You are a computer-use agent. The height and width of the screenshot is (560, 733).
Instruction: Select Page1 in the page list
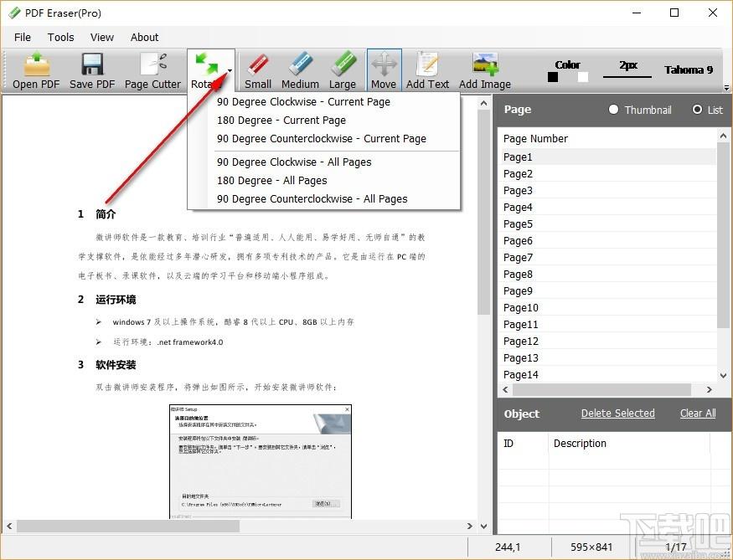click(x=609, y=157)
